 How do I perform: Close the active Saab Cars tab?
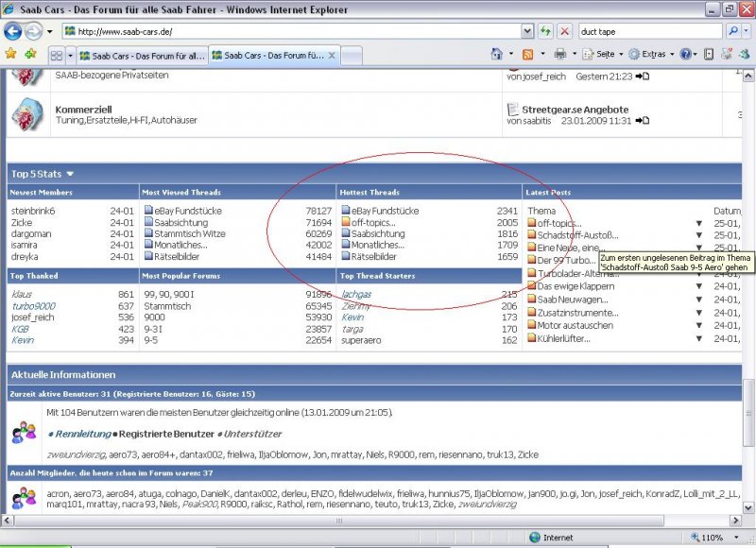(332, 56)
